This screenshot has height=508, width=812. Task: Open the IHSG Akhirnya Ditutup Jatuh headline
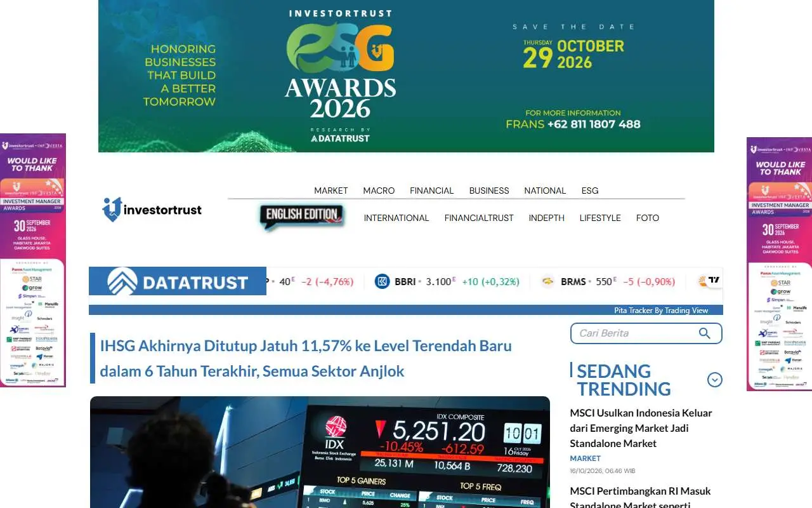306,358
